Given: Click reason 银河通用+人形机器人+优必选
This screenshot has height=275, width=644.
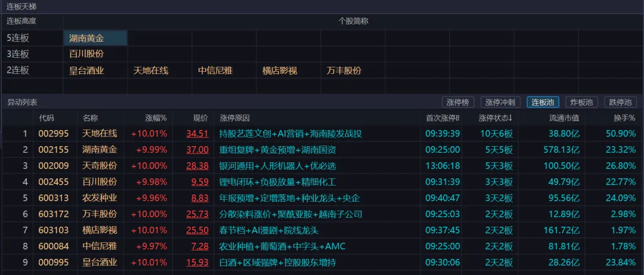Looking at the screenshot, I should [278, 166].
